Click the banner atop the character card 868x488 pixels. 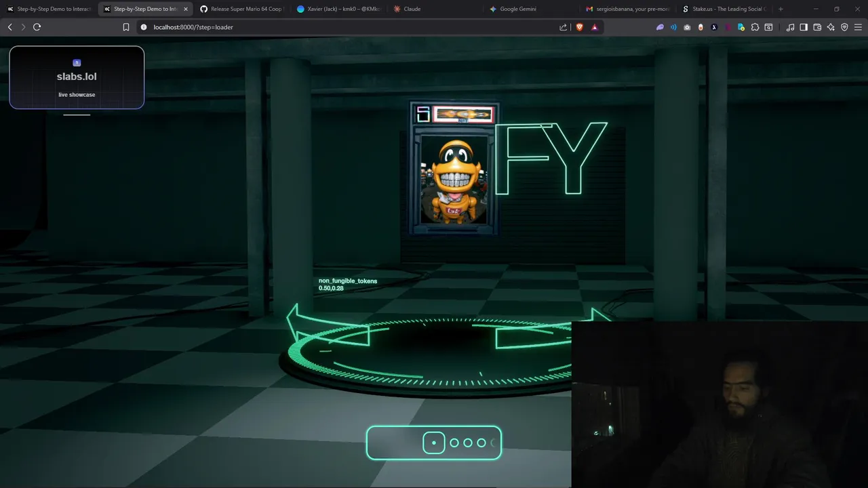coord(463,114)
